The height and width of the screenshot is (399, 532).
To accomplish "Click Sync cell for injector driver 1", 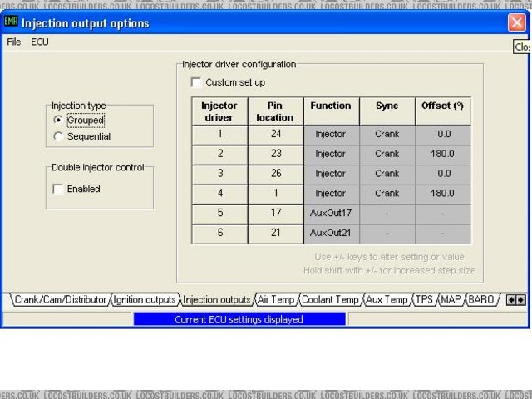I will coord(387,135).
